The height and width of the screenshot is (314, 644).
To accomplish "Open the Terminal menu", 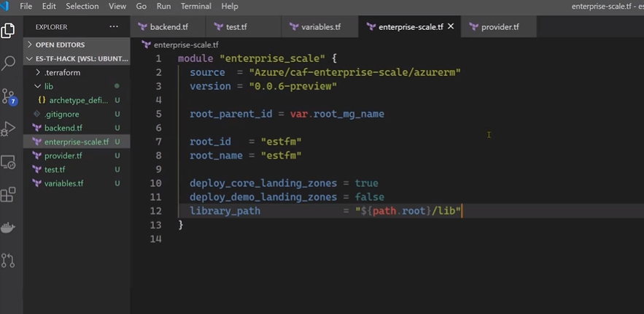I will click(195, 6).
